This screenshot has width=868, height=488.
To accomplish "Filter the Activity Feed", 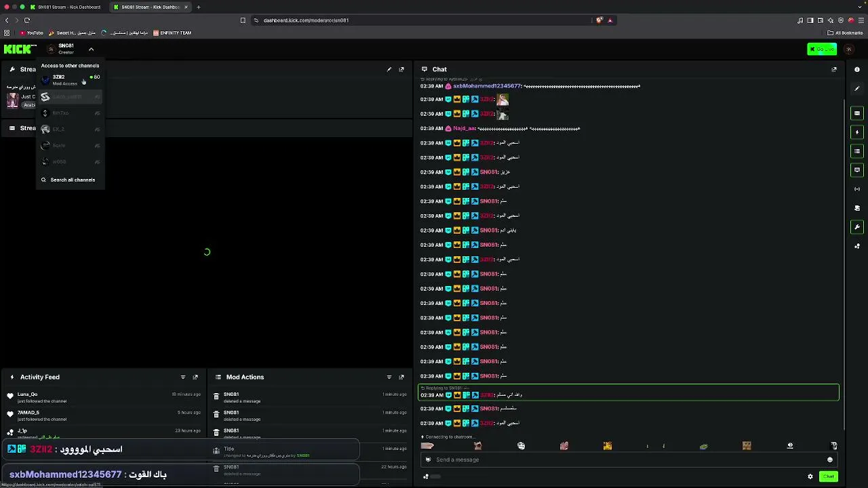I will point(183,377).
